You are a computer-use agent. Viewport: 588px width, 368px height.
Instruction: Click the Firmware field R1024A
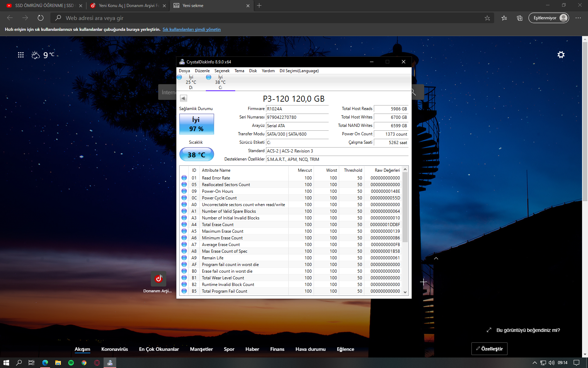click(x=297, y=109)
